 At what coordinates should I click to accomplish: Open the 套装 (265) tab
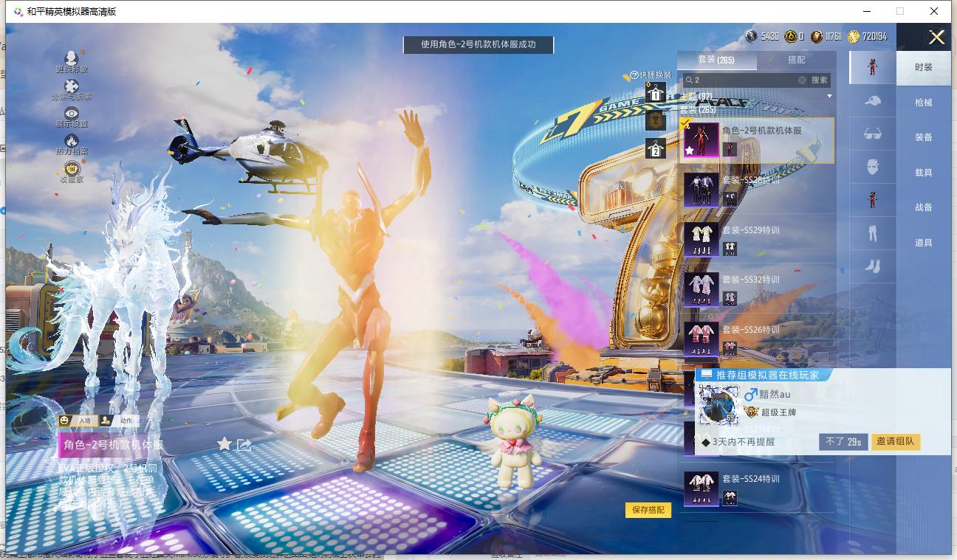click(716, 60)
